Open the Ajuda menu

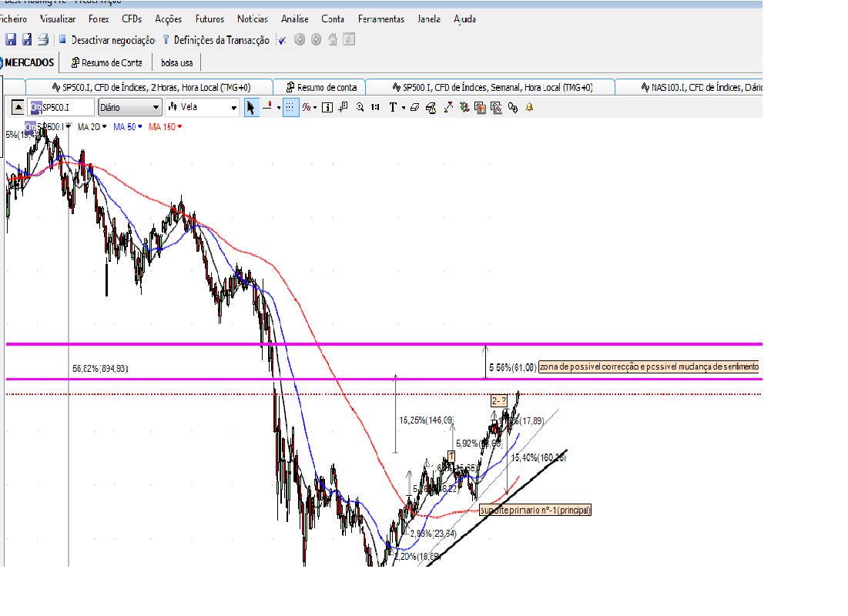tap(464, 19)
